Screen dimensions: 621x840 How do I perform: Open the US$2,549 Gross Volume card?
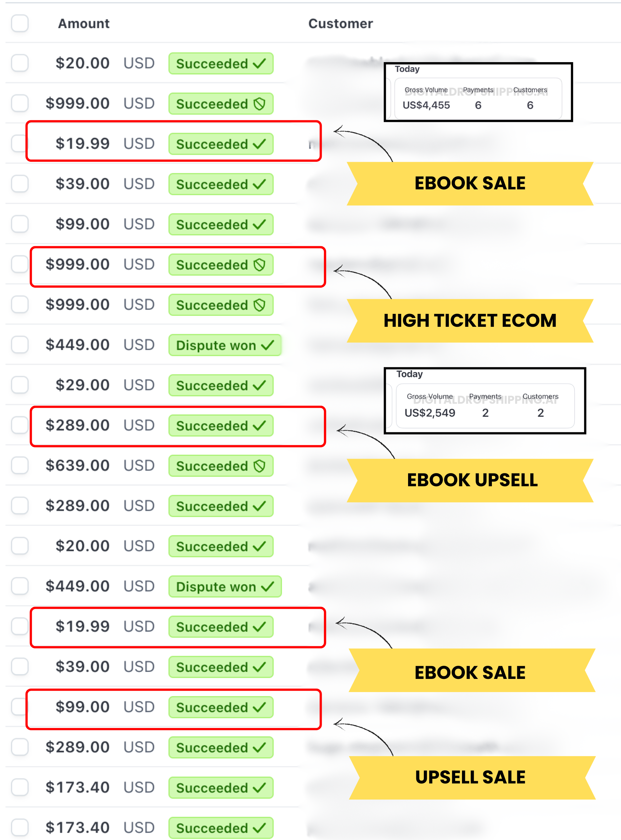tap(485, 405)
